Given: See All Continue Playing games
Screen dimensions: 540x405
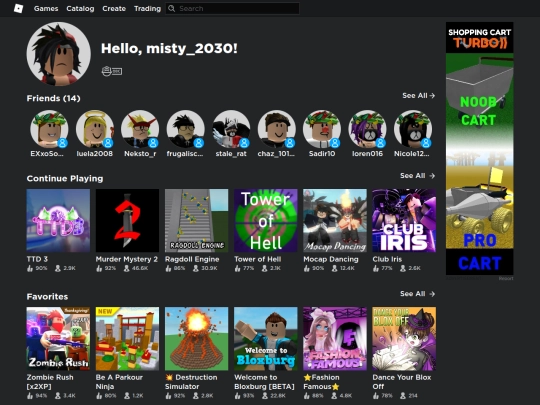Looking at the screenshot, I should coord(417,176).
